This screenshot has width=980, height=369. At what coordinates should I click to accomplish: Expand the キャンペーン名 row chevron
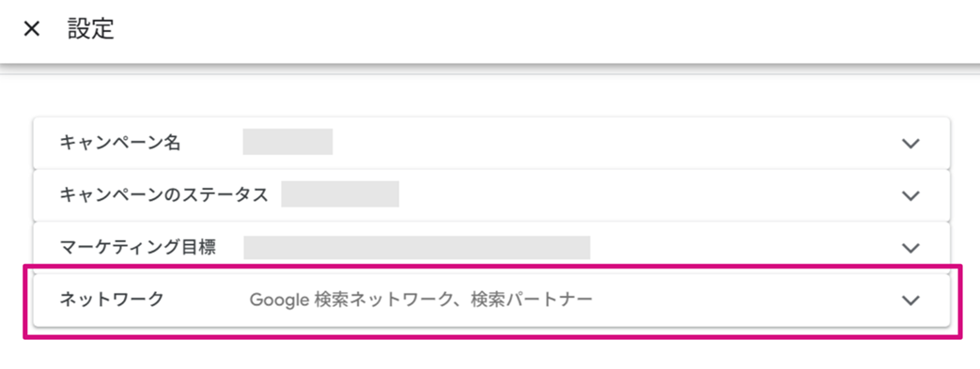pos(910,143)
